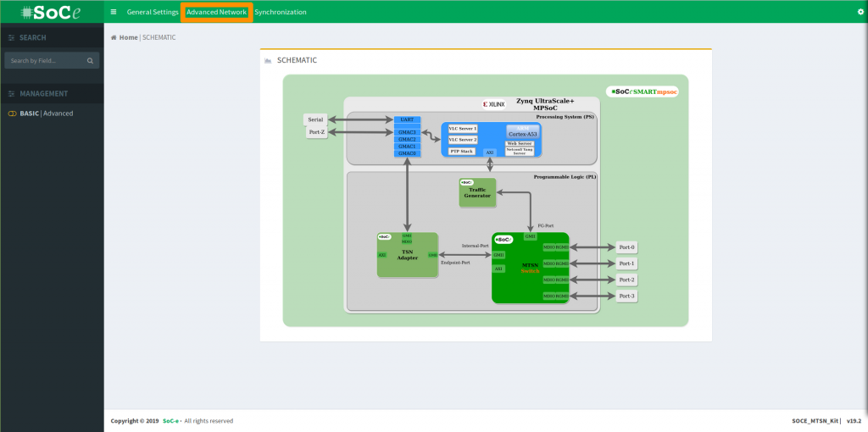Click the PTP Stack block
This screenshot has height=432, width=868.
461,151
